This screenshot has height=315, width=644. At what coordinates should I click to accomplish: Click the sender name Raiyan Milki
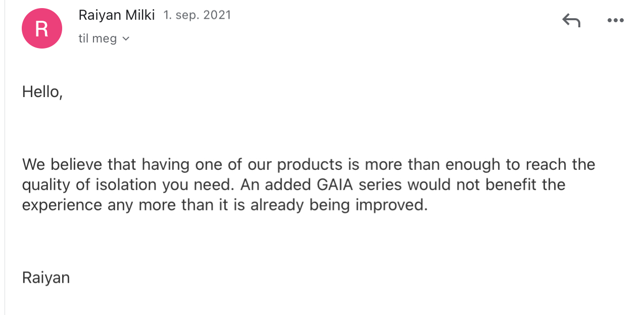116,15
